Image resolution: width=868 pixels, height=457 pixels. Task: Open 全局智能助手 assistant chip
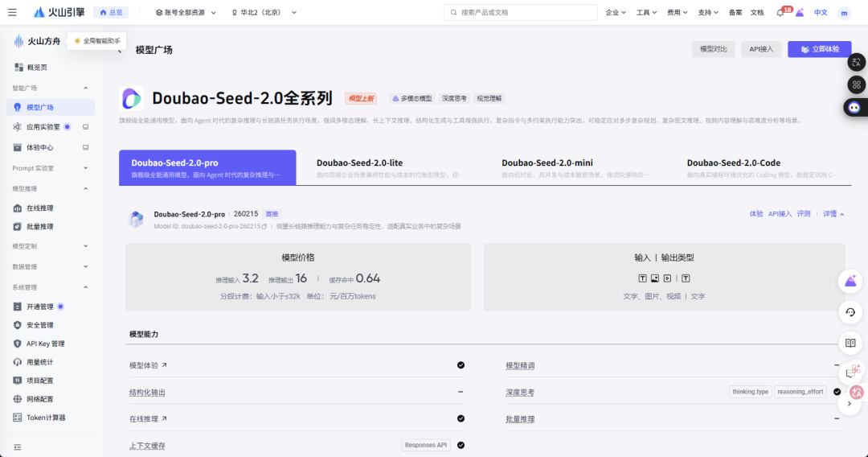point(97,41)
